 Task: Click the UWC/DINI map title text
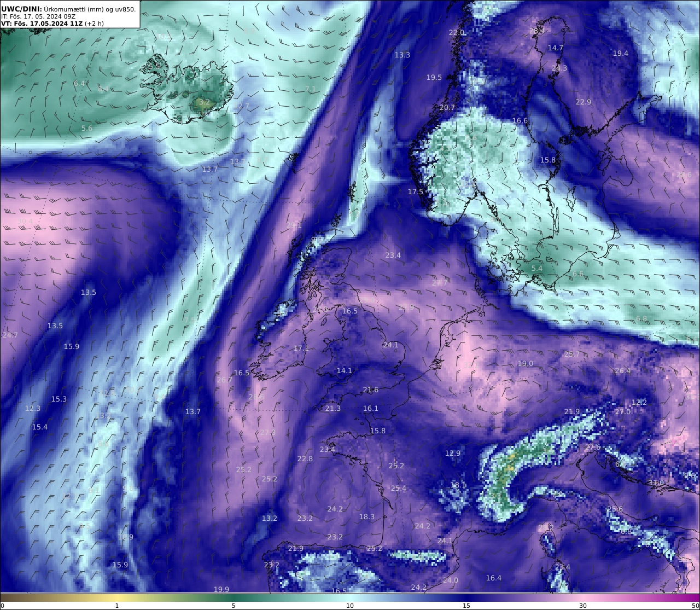click(68, 9)
